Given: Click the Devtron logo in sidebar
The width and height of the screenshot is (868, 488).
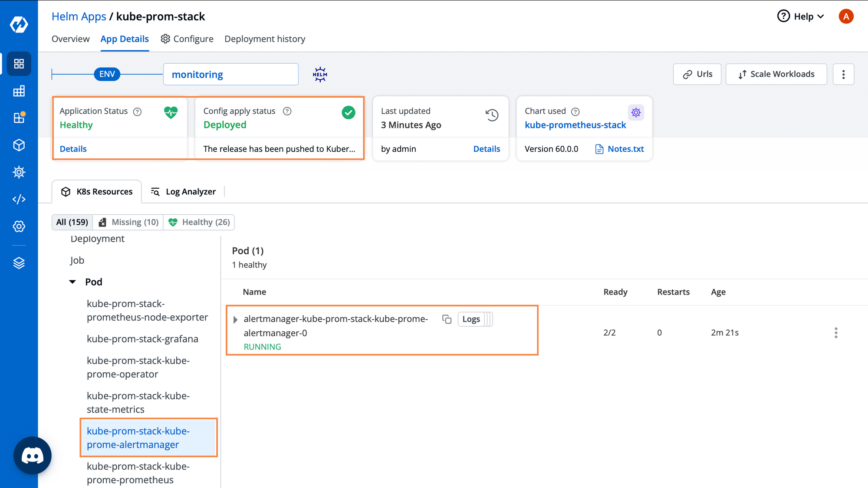Looking at the screenshot, I should pyautogui.click(x=19, y=24).
